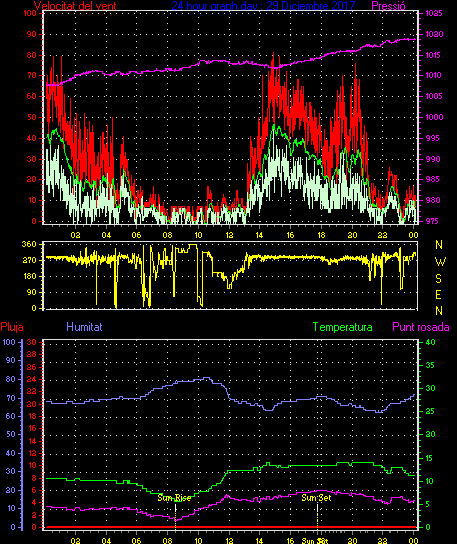
Task: Click the 1000 value on pressure axis
Action: pos(434,117)
